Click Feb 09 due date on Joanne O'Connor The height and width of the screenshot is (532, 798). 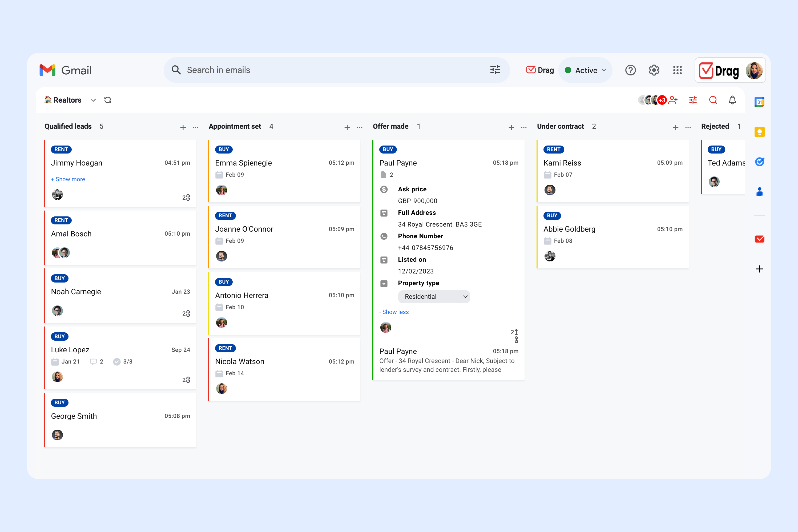tap(230, 241)
